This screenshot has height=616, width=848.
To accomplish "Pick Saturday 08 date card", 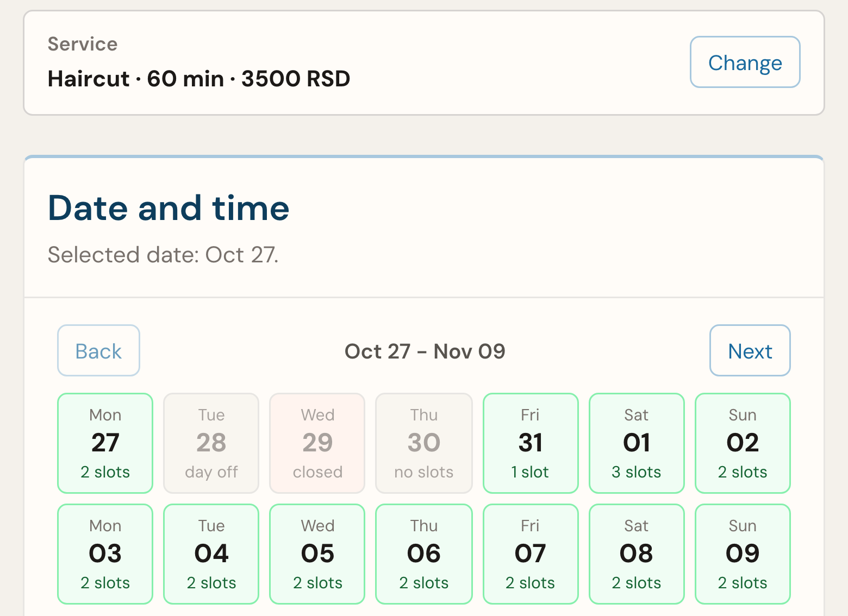I will tap(637, 554).
